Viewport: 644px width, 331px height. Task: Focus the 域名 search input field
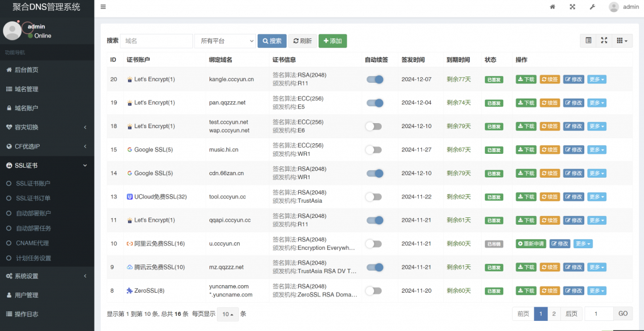tap(157, 41)
